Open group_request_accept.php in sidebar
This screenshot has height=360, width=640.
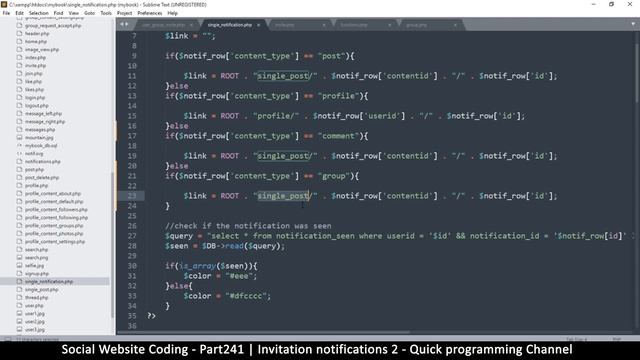coord(53,25)
